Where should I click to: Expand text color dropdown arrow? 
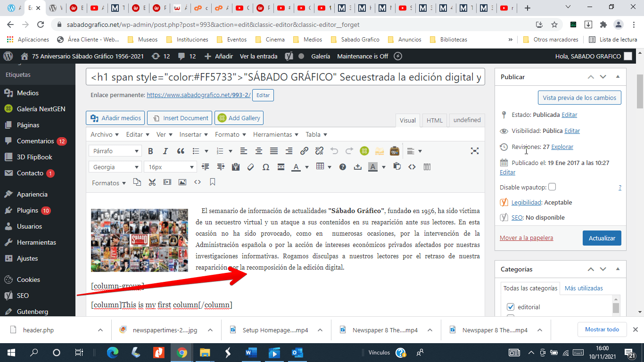307,167
